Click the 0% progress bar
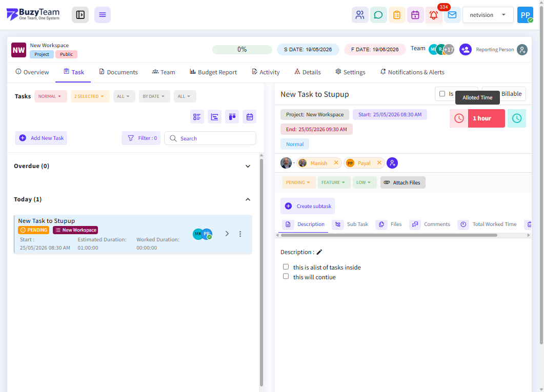The height and width of the screenshot is (392, 544). (242, 50)
